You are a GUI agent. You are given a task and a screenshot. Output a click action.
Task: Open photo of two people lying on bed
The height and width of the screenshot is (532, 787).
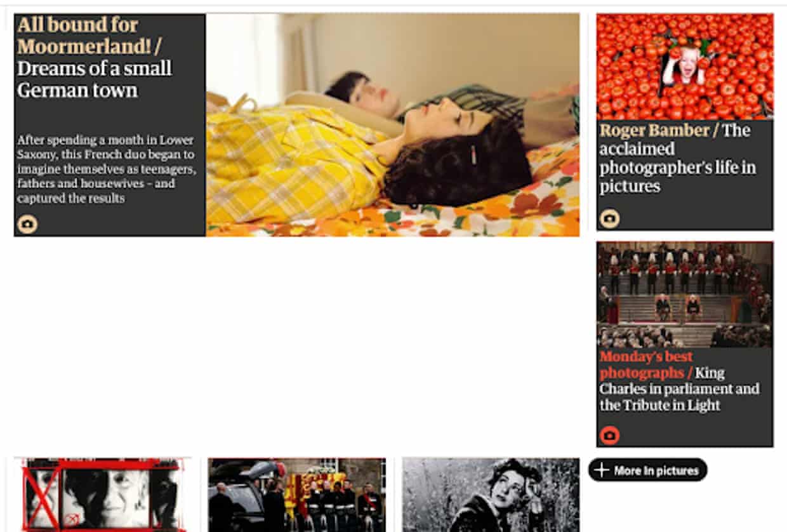(392, 125)
